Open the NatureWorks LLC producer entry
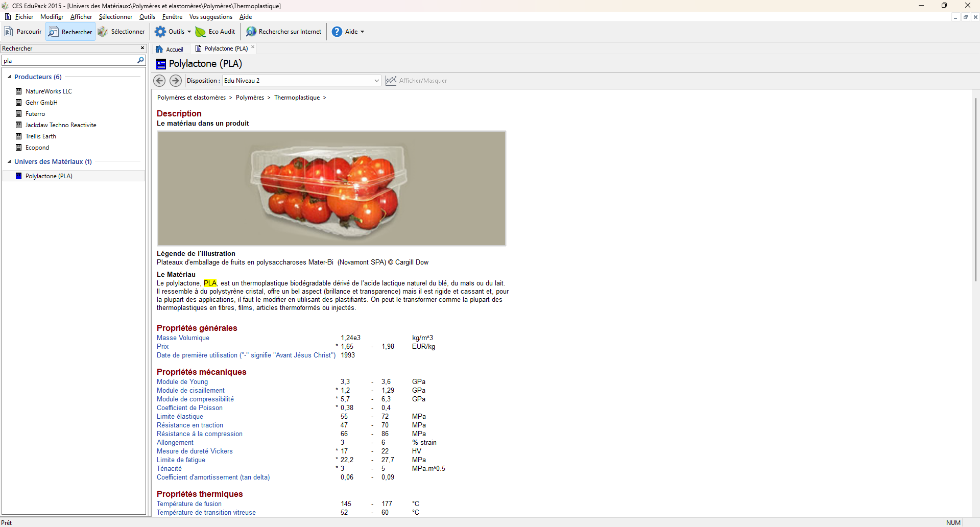This screenshot has width=980, height=527. tap(49, 91)
